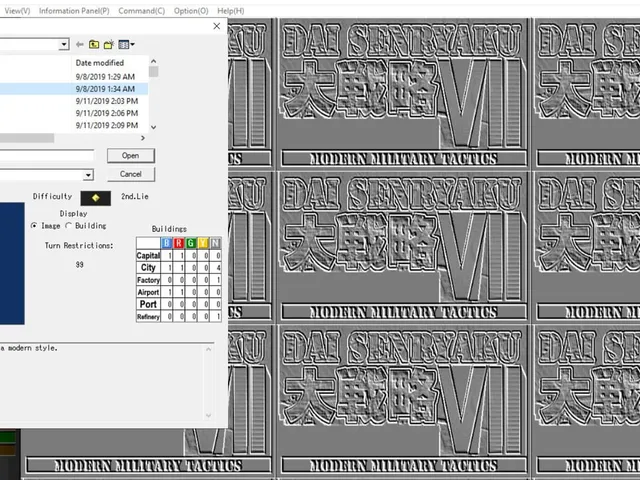Expand the file type dropdown
Viewport: 640px width, 480px height.
88,175
